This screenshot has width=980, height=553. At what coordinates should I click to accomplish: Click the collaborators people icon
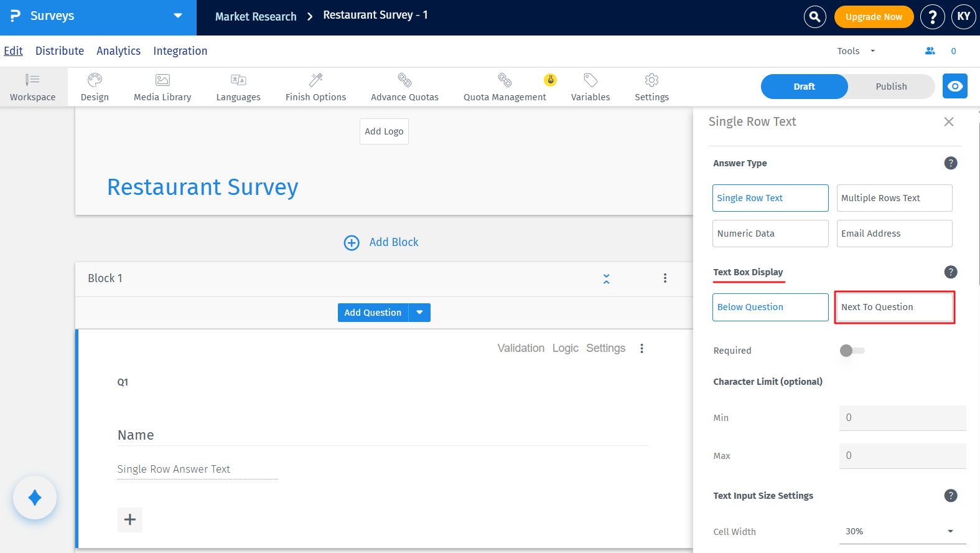(930, 51)
